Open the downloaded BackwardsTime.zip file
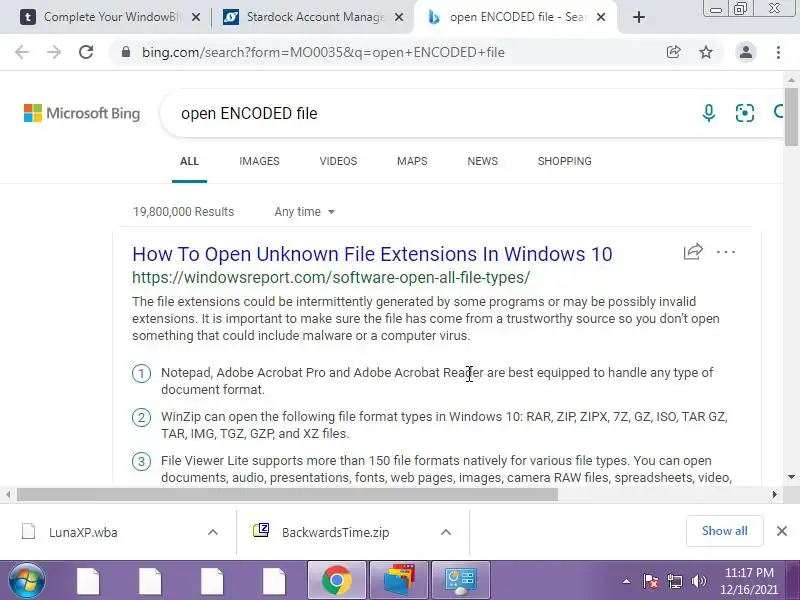Viewport: 800px width, 600px height. tap(321, 532)
